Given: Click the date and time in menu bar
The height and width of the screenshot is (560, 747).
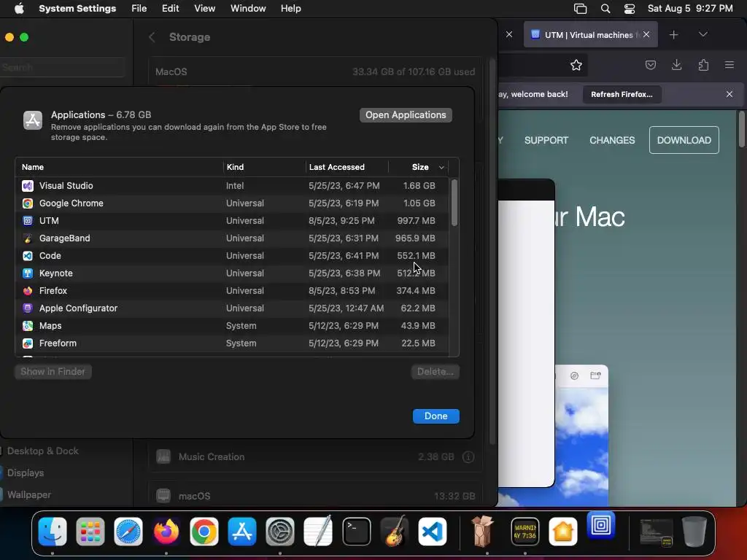Looking at the screenshot, I should (690, 9).
